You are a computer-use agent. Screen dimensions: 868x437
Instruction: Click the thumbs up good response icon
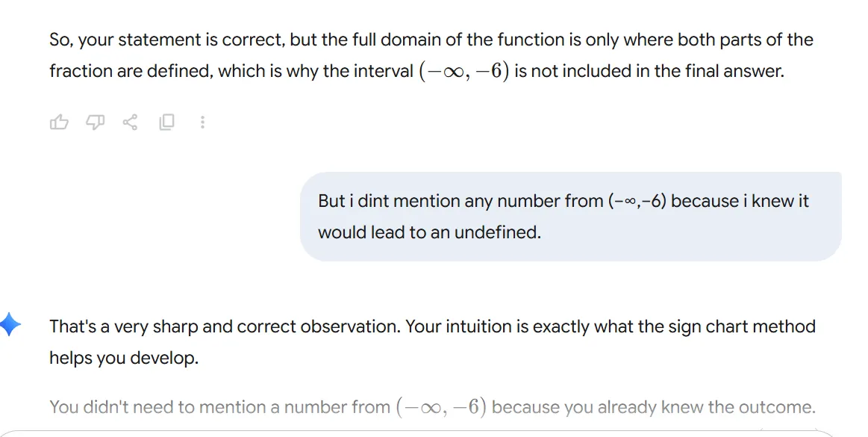tap(59, 122)
